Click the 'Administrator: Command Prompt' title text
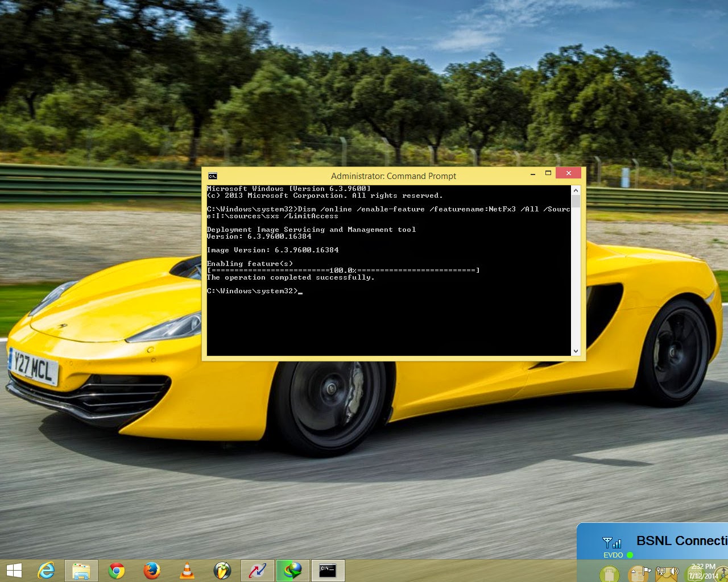 coord(394,176)
